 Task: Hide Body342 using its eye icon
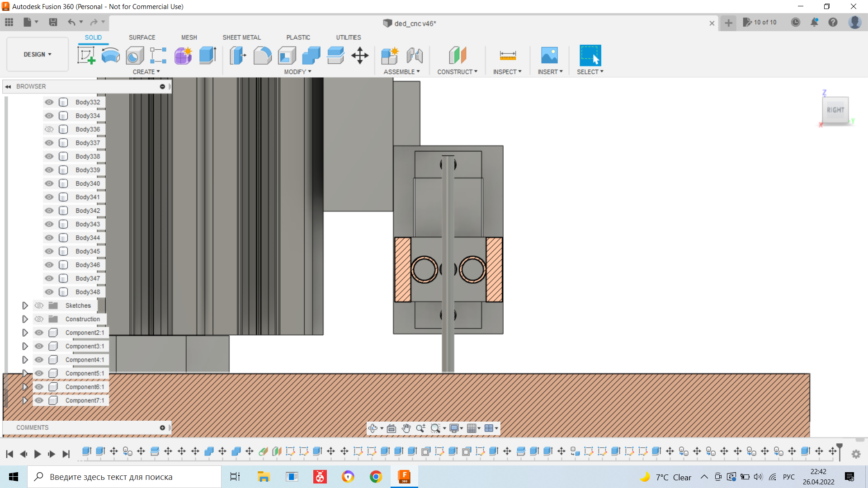[x=49, y=211]
